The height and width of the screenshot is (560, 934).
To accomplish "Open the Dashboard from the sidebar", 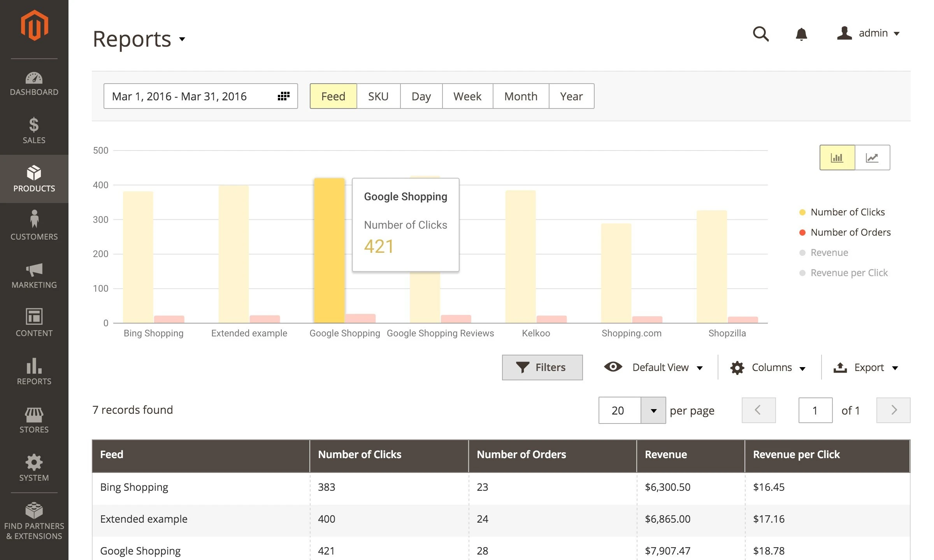I will pyautogui.click(x=34, y=83).
